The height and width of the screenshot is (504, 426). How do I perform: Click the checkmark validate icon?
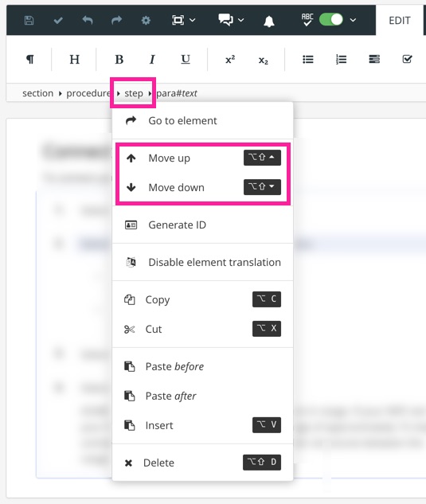click(58, 21)
